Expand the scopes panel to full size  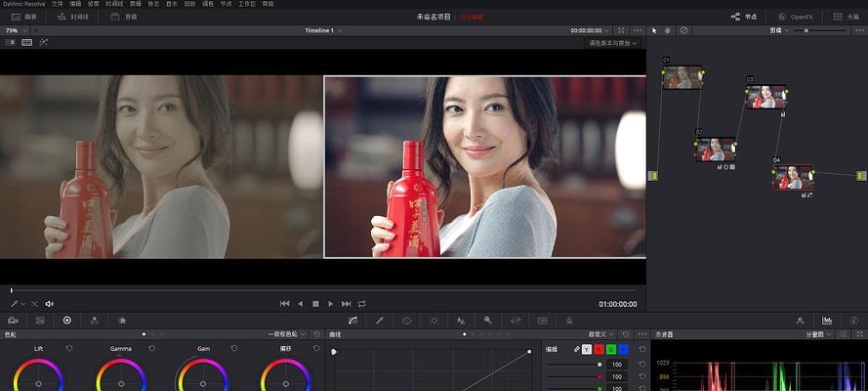[859, 334]
